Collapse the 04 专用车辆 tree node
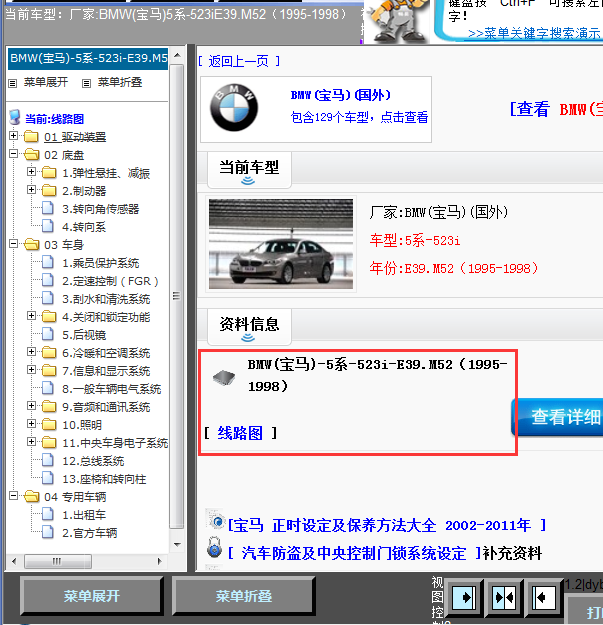This screenshot has width=603, height=625. 14,495
